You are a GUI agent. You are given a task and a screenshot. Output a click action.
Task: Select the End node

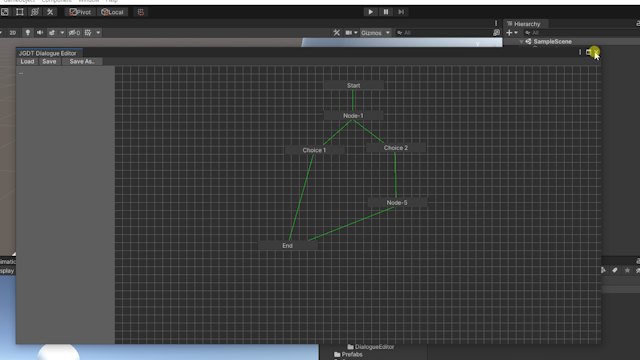coord(287,245)
